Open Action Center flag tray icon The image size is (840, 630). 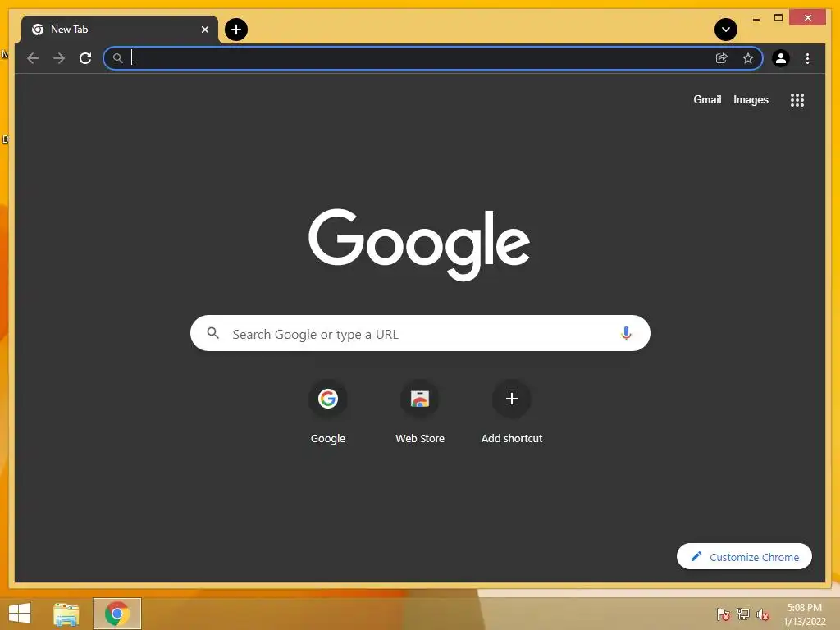pyautogui.click(x=724, y=614)
